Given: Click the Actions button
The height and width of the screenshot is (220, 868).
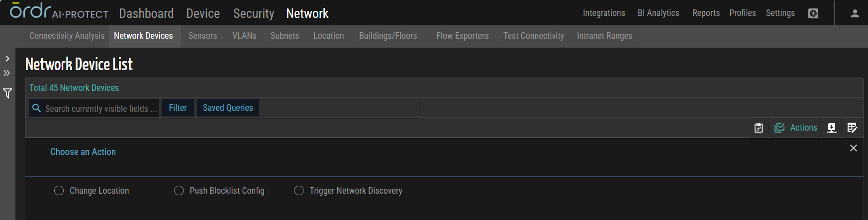Looking at the screenshot, I should pos(796,128).
